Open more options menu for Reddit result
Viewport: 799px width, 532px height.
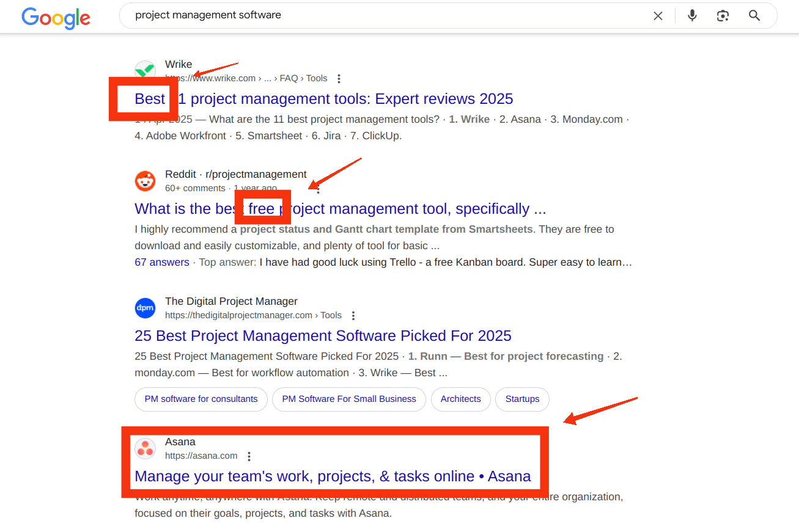(318, 190)
